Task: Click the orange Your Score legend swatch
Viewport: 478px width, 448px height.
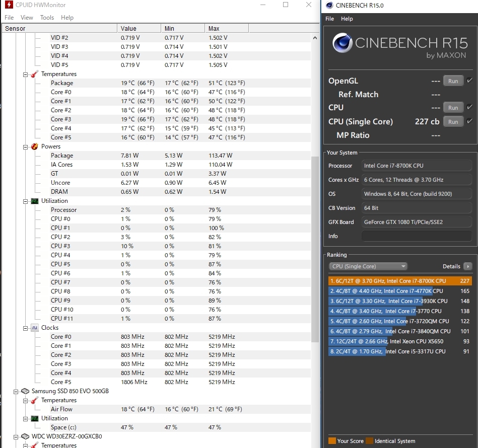Action: point(332,441)
